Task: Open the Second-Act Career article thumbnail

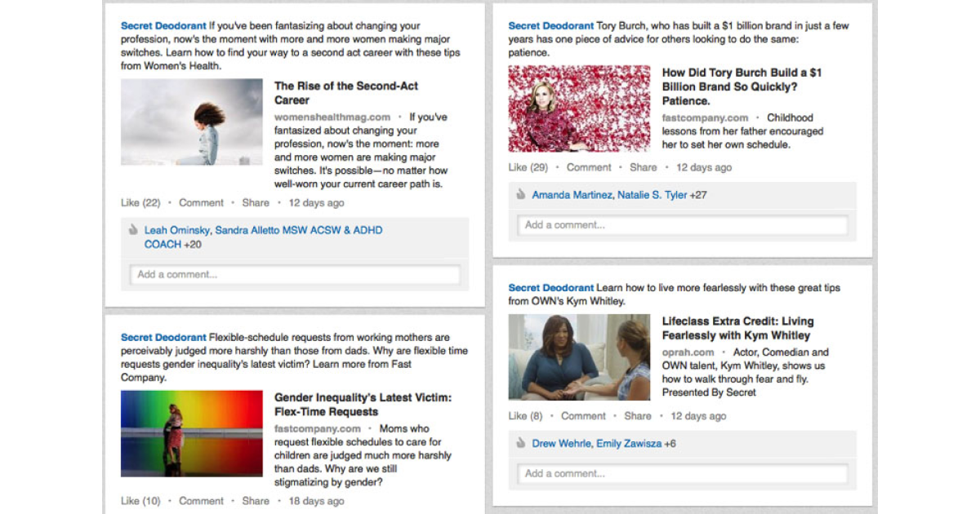Action: point(192,122)
